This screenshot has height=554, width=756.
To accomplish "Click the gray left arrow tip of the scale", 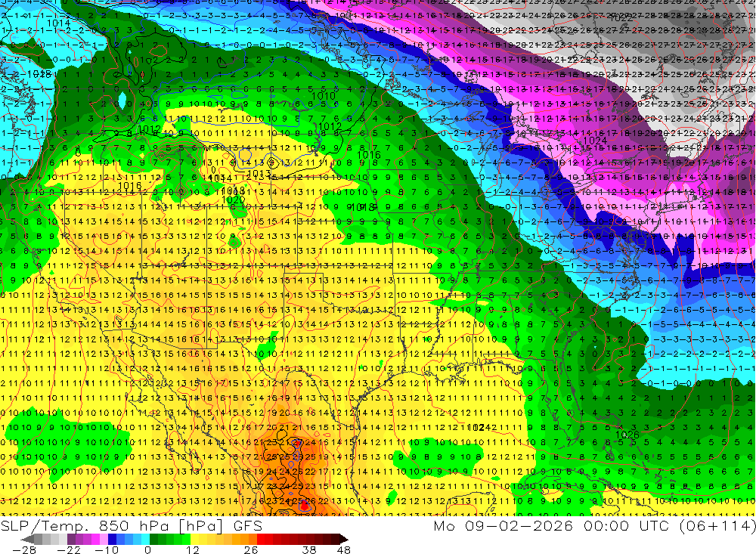I will click(28, 540).
